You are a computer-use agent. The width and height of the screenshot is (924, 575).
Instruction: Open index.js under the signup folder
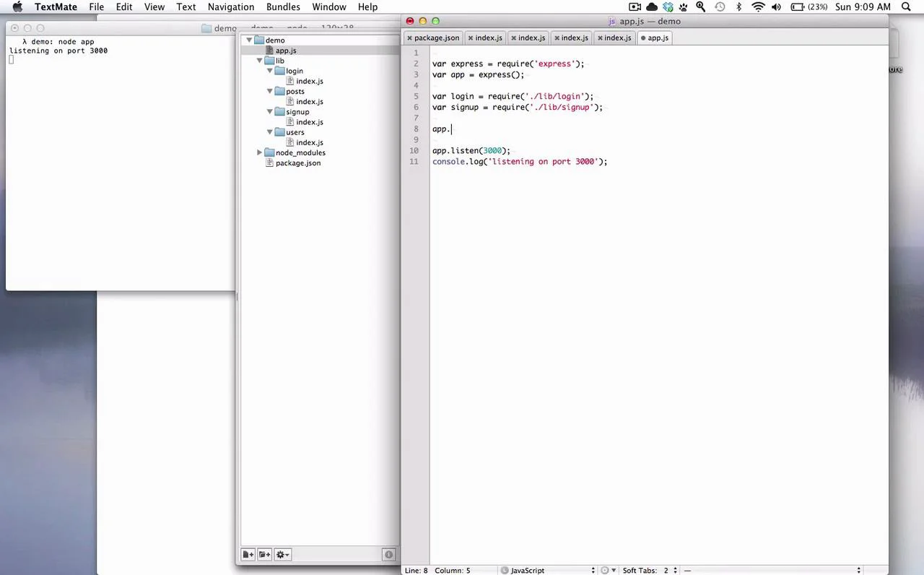[x=309, y=122]
